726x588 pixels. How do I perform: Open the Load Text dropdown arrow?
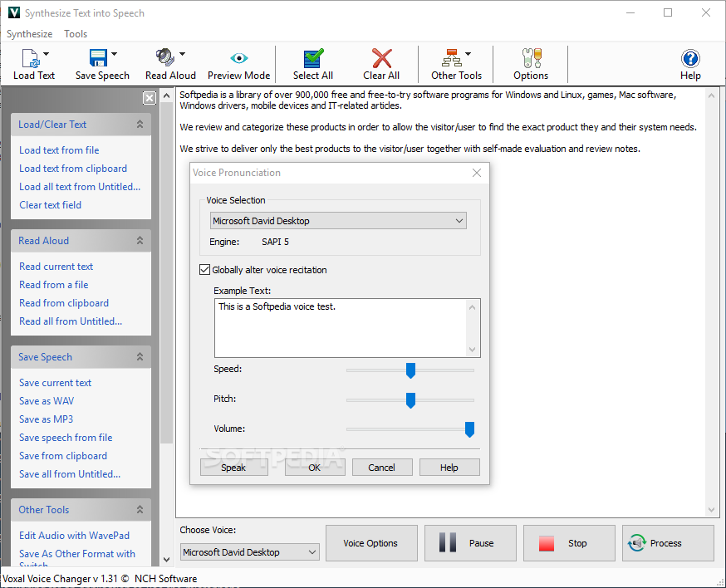click(46, 54)
